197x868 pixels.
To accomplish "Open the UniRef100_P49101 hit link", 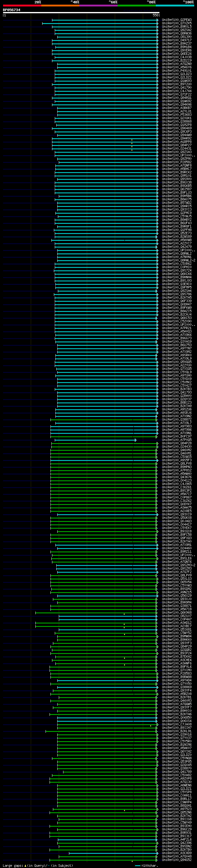I will (177, 71).
